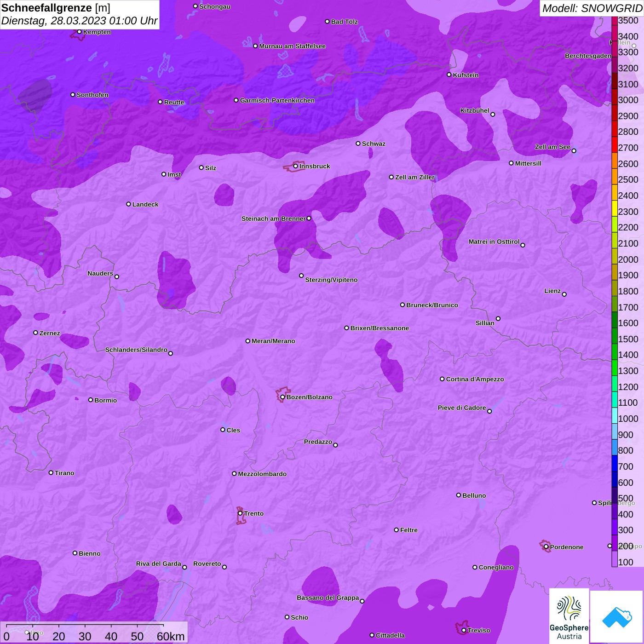Click the 'Pieve di Cadore' label
The height and width of the screenshot is (644, 644).
pyautogui.click(x=462, y=408)
